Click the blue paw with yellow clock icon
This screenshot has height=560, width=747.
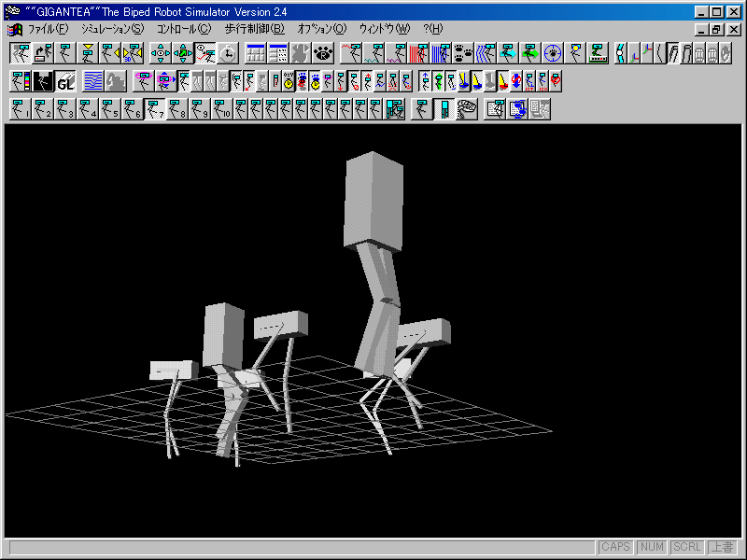pos(315,81)
